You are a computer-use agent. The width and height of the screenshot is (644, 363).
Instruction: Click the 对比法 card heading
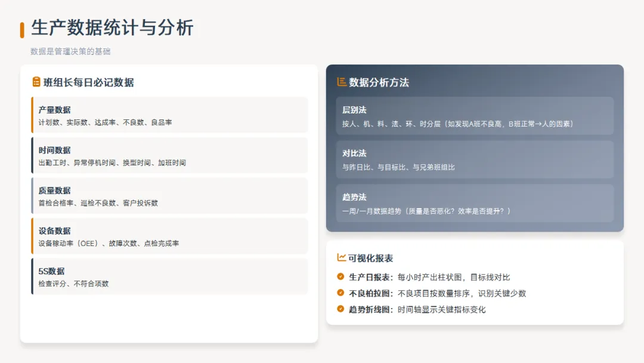coord(354,153)
